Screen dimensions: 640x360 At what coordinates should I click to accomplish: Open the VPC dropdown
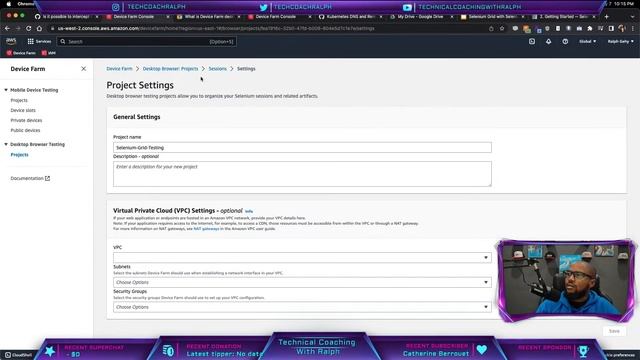click(x=302, y=258)
